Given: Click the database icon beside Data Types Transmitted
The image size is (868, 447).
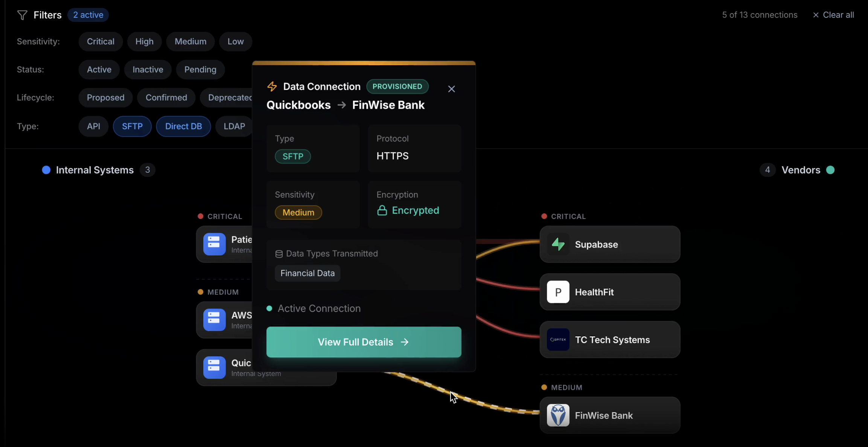Looking at the screenshot, I should point(279,254).
